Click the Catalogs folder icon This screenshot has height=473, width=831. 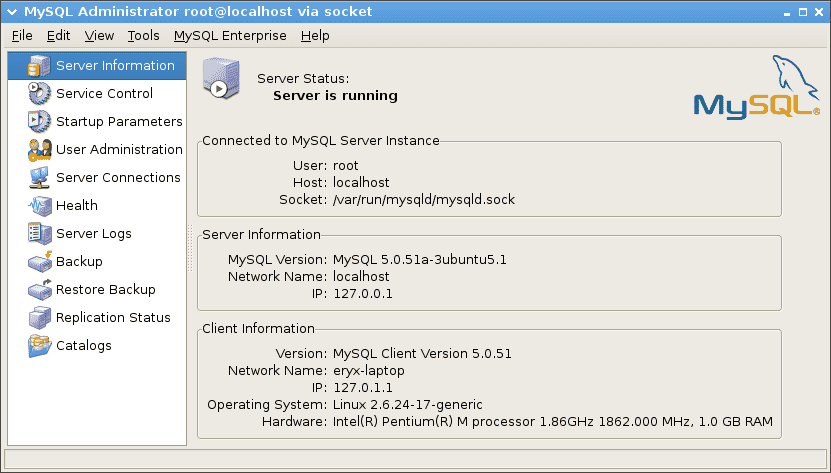[x=39, y=346]
